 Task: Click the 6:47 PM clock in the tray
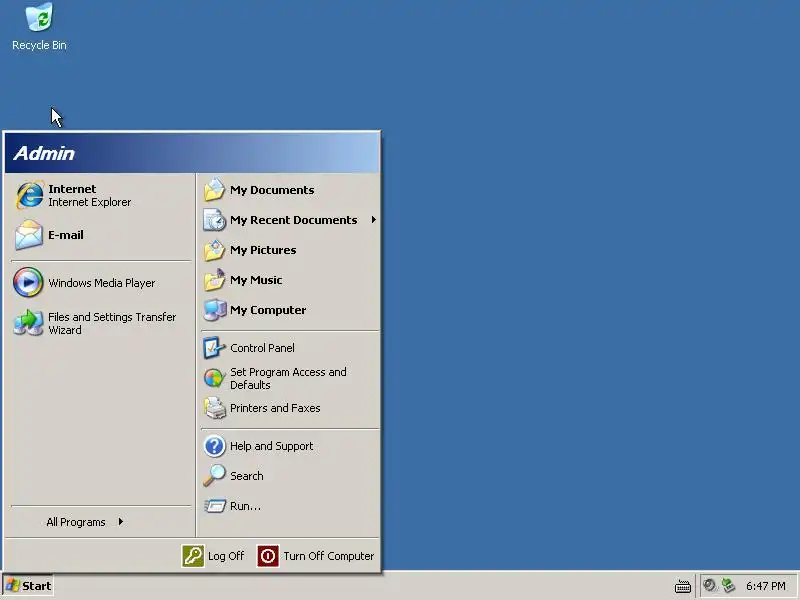click(x=765, y=586)
